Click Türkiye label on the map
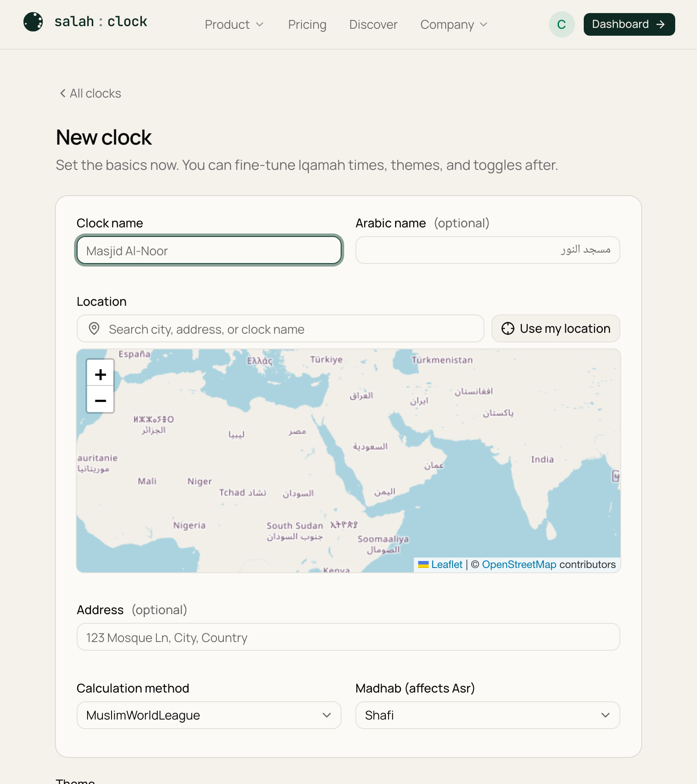The width and height of the screenshot is (697, 784). click(x=326, y=359)
